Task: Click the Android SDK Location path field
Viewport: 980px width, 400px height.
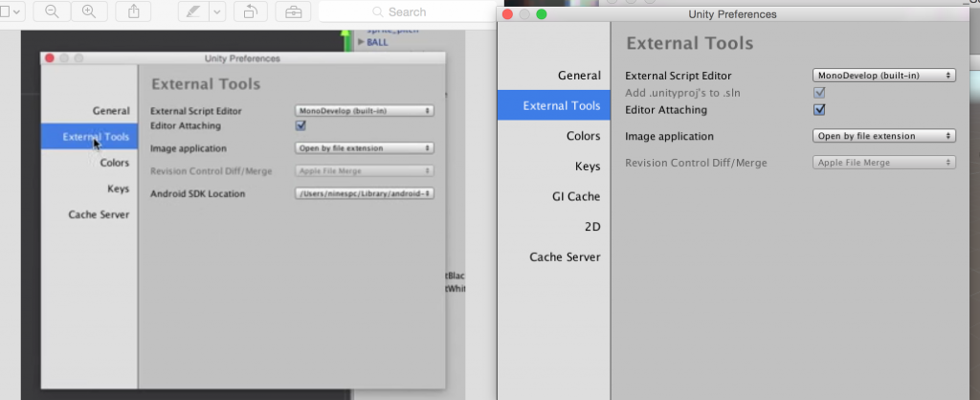Action: click(365, 193)
